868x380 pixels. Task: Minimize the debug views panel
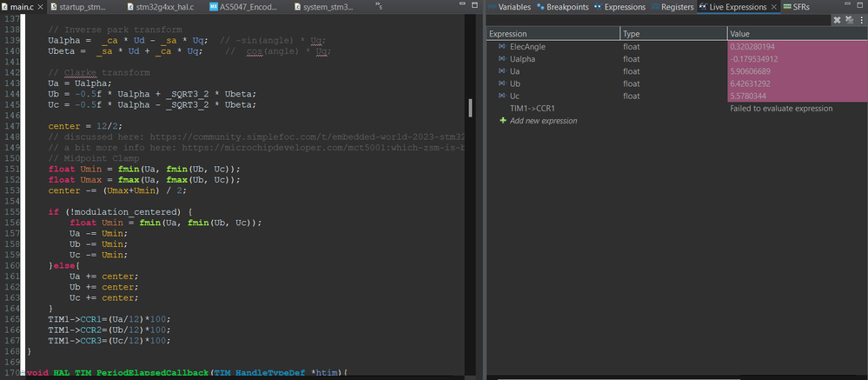(847, 4)
